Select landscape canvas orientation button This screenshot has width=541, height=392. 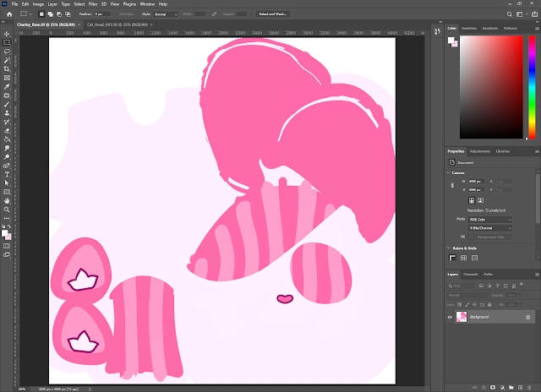[480, 200]
